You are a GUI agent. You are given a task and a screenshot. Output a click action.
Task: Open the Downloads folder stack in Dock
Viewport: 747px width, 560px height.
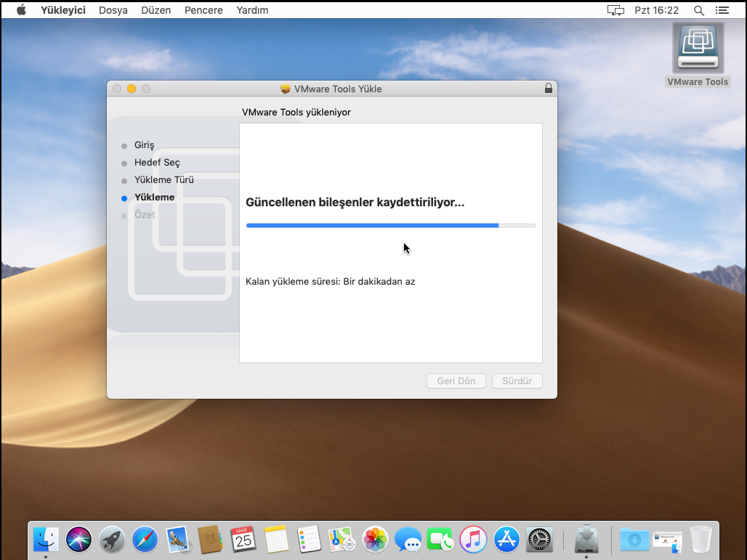point(634,540)
